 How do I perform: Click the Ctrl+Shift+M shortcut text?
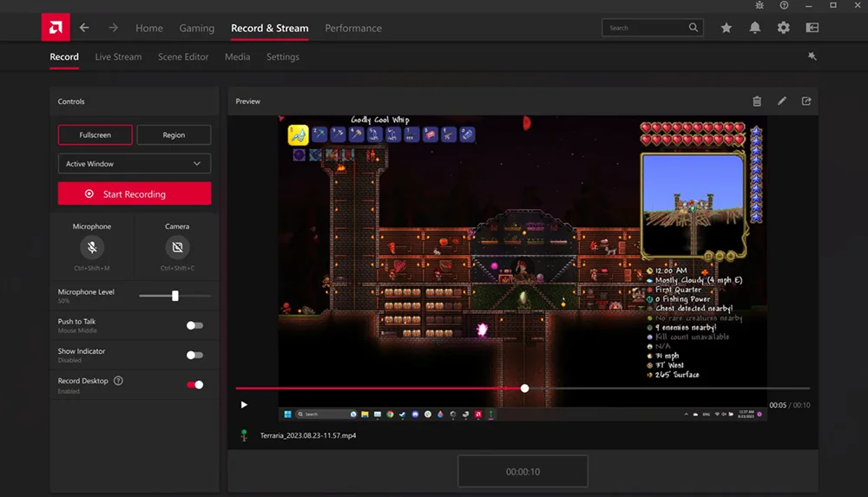92,268
